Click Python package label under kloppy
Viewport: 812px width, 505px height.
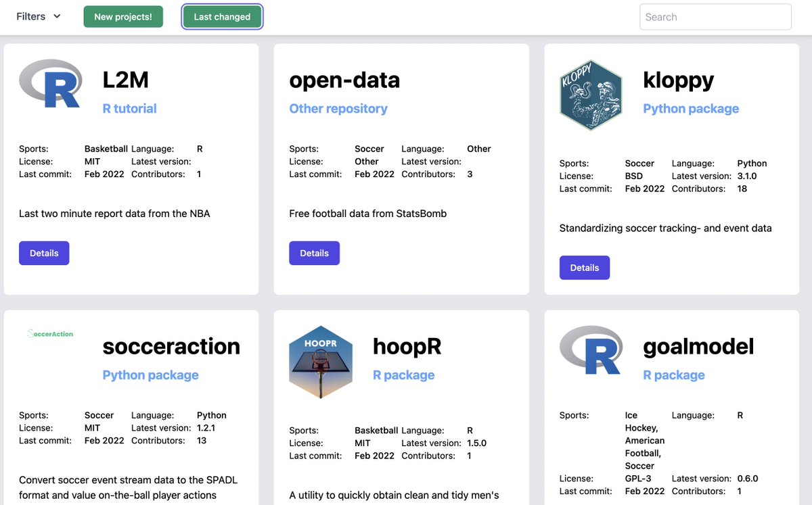(x=691, y=108)
